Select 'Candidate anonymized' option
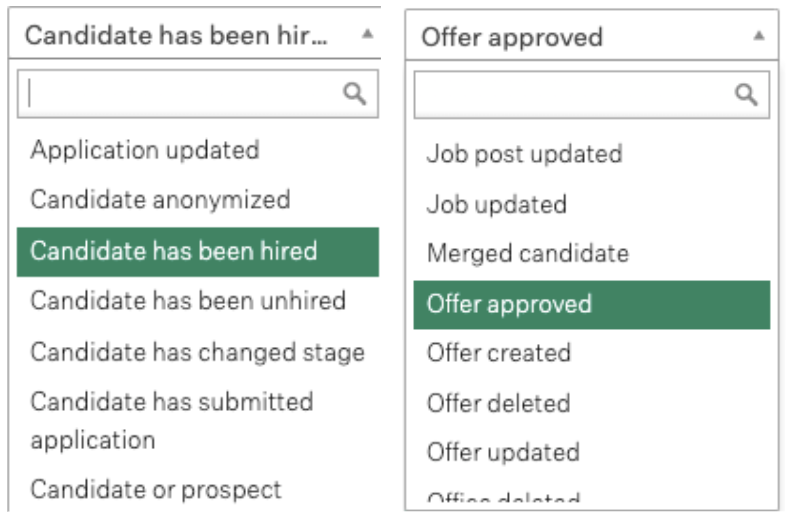This screenshot has height=518, width=793. 198,199
